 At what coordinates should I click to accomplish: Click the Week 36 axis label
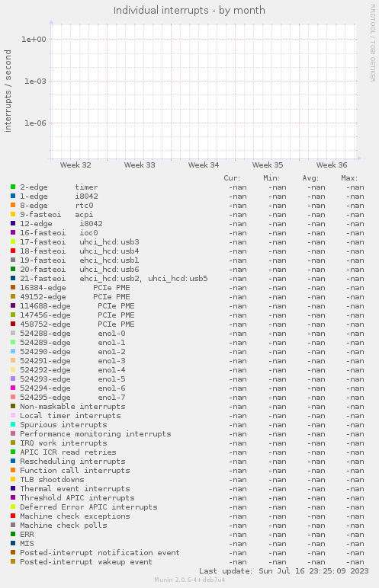[332, 165]
